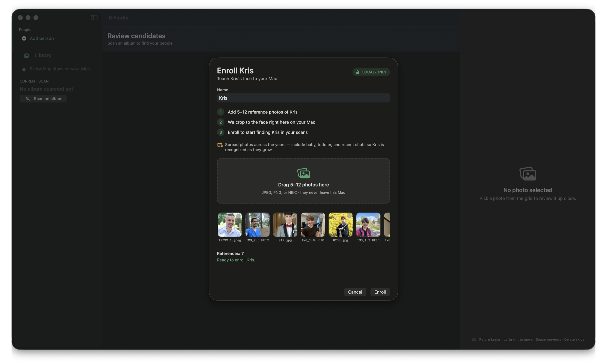Click the 'Drag 5–12 photos here' drop area

pos(303,181)
